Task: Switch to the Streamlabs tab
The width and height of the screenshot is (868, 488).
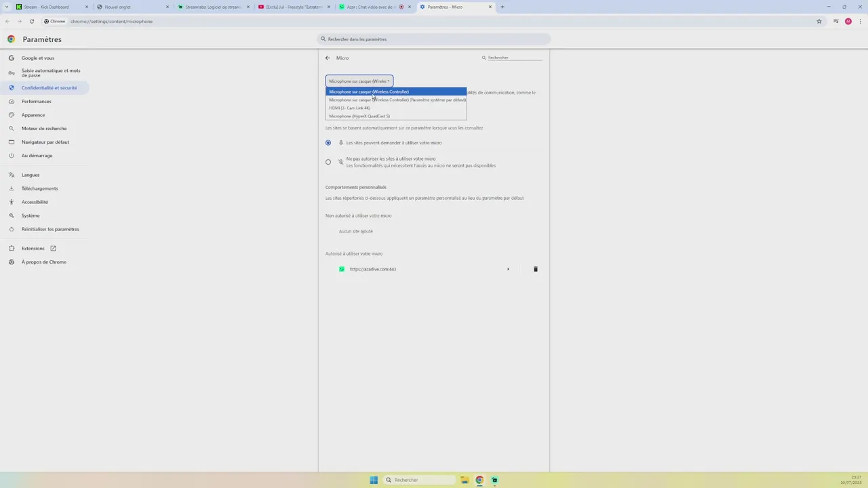Action: pos(213,7)
